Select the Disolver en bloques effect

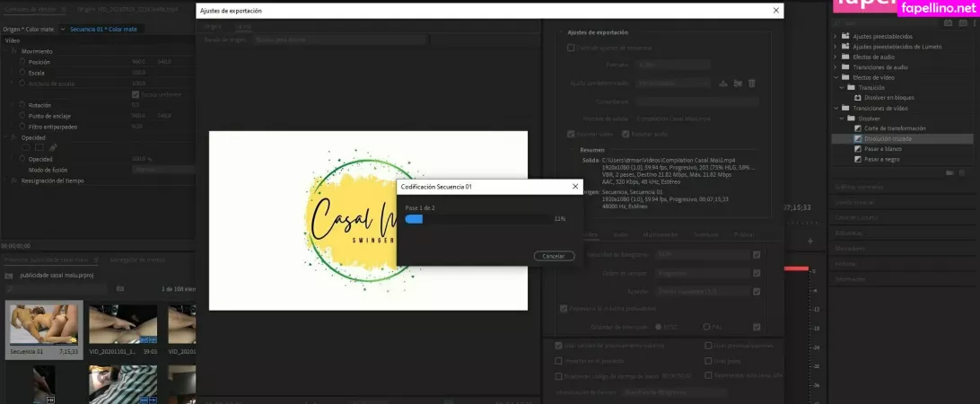point(889,98)
